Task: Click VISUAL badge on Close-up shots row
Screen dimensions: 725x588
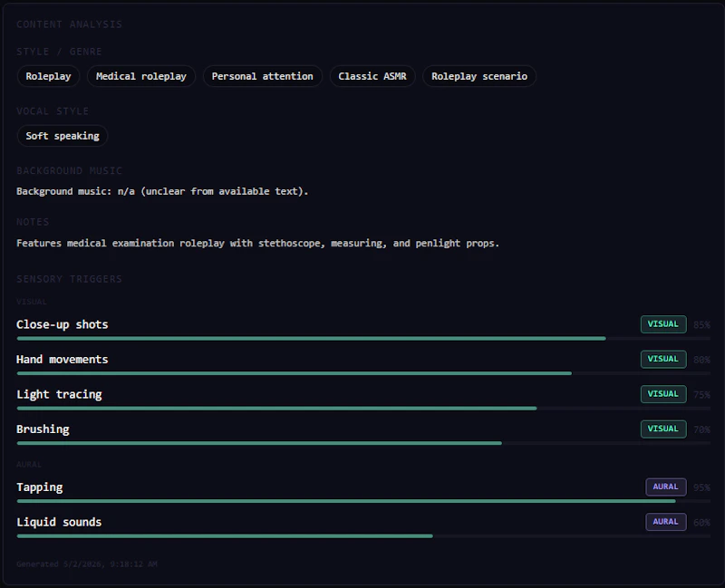Action: pyautogui.click(x=663, y=324)
